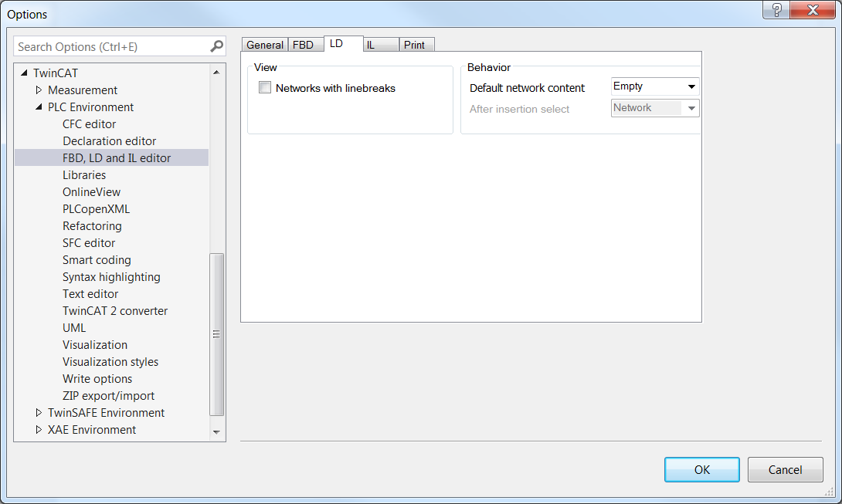Select Visualization tree item
The image size is (842, 504).
95,345
